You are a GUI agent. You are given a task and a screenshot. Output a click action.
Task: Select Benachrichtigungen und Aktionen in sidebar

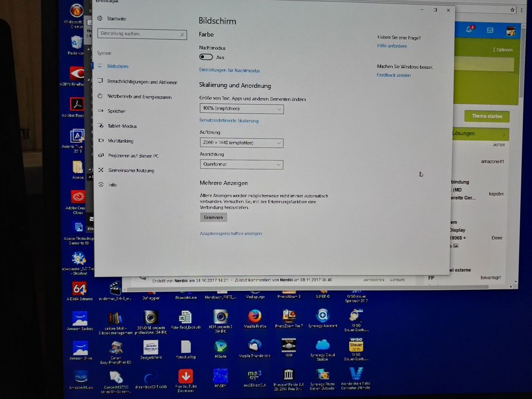tap(142, 82)
